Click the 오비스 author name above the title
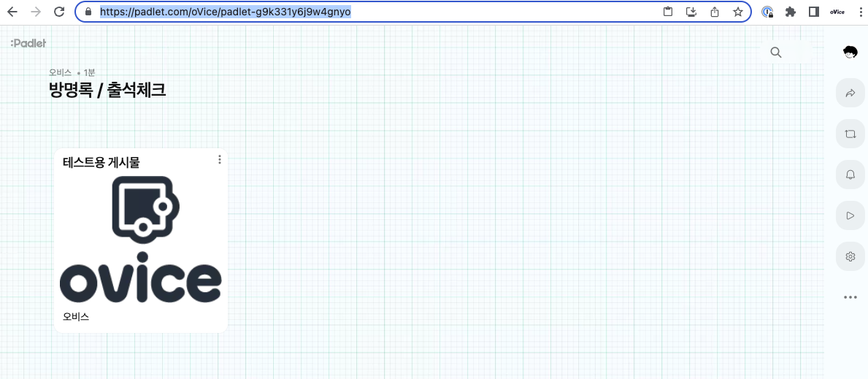 61,72
